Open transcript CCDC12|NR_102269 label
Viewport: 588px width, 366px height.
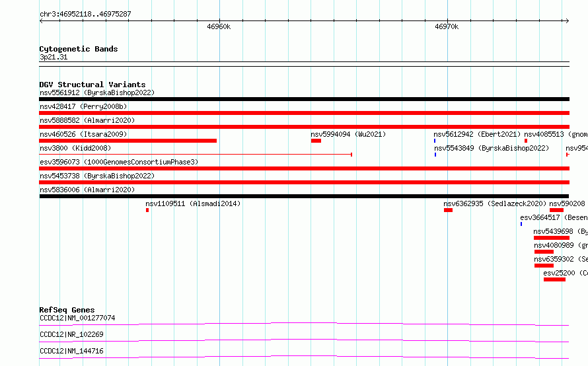click(x=71, y=334)
